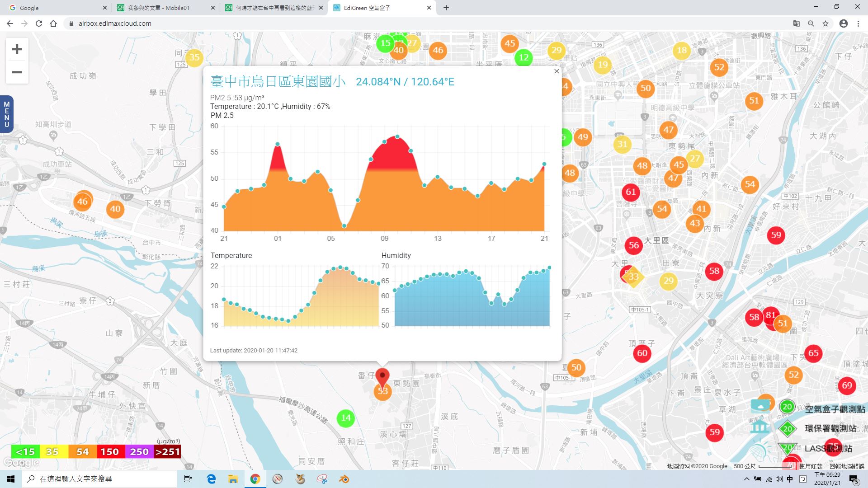Show hidden system tray icons
Viewport: 868px width, 488px height.
(x=746, y=479)
